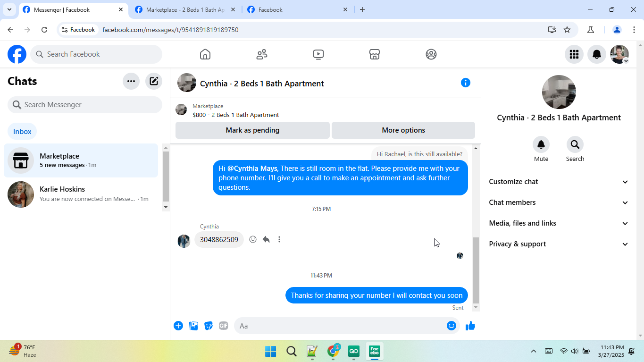This screenshot has width=644, height=362.
Task: Show hidden system tray icons
Action: [x=534, y=351]
